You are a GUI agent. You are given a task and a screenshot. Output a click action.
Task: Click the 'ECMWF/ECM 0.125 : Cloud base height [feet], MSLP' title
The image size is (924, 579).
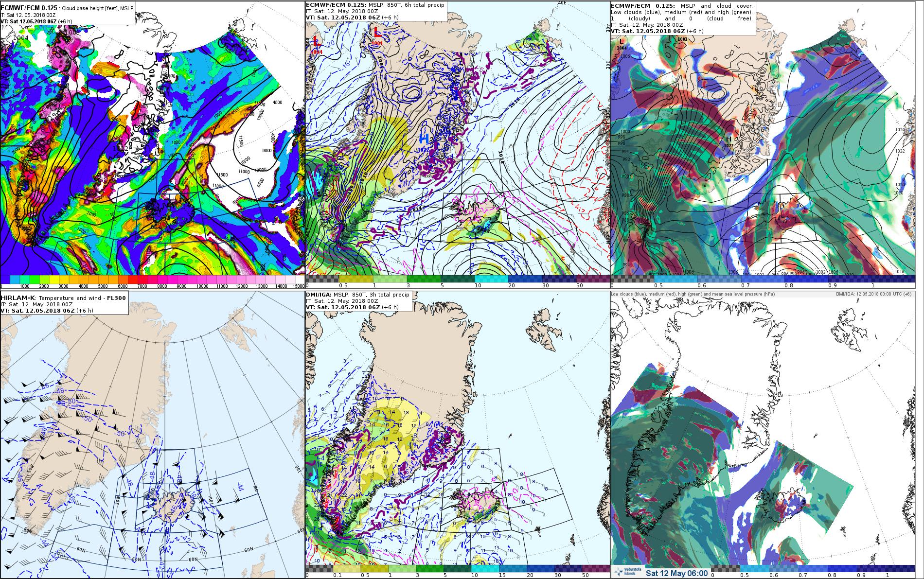click(x=67, y=8)
